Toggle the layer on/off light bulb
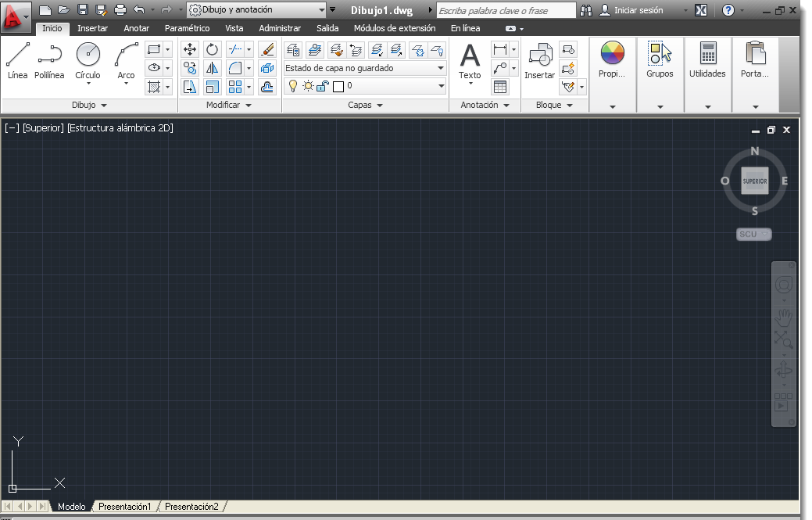The height and width of the screenshot is (520, 812). (293, 84)
